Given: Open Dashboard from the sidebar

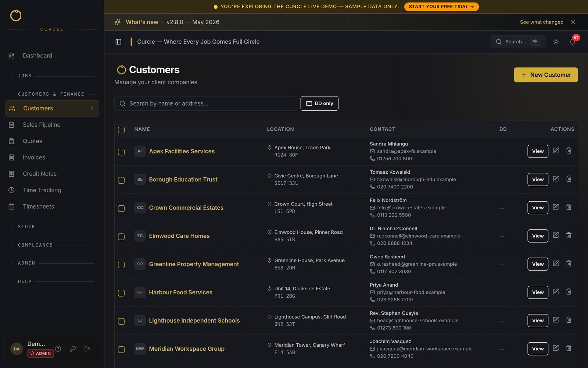Looking at the screenshot, I should click(x=52, y=56).
